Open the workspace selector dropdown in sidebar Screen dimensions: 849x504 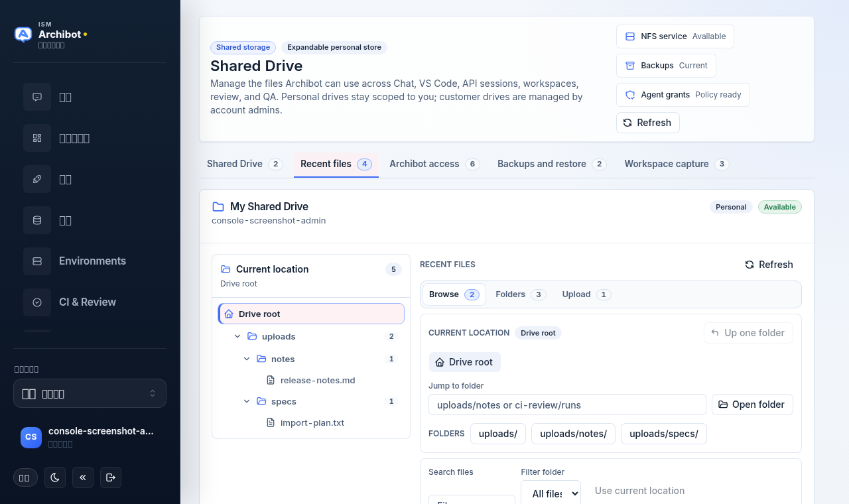coord(90,393)
